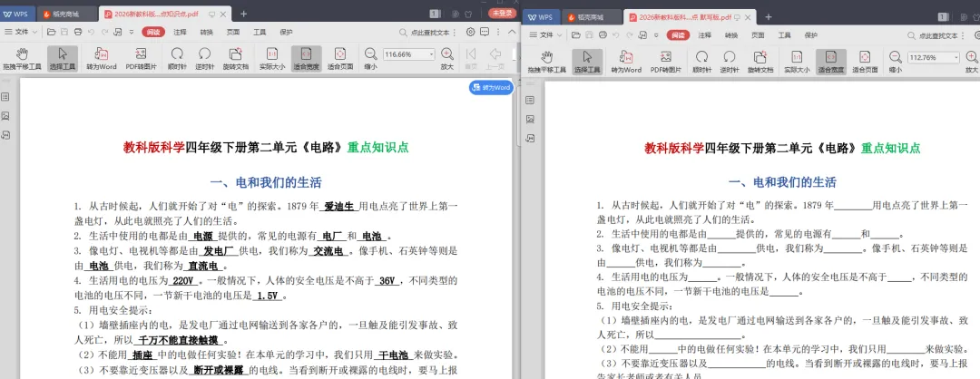Screen dimensions: 980x379
Task: Click 点此查找文本 search in 默写版.pdf window
Action: coord(935,35)
